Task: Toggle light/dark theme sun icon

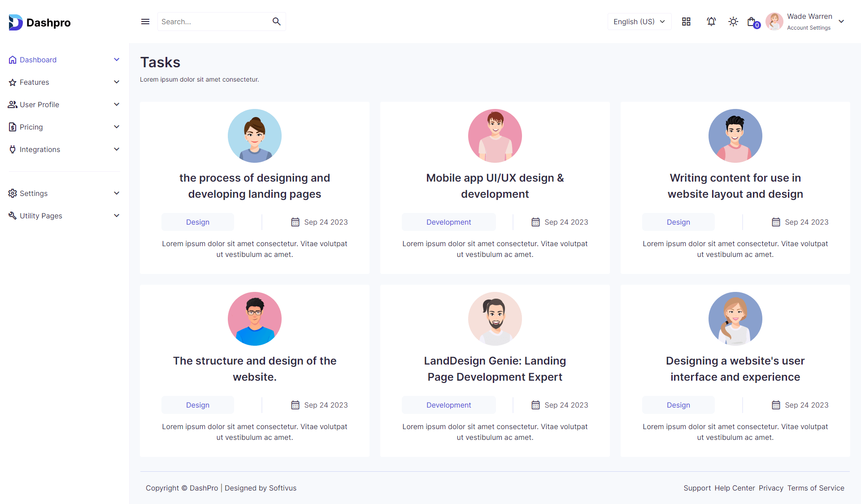Action: pyautogui.click(x=733, y=22)
